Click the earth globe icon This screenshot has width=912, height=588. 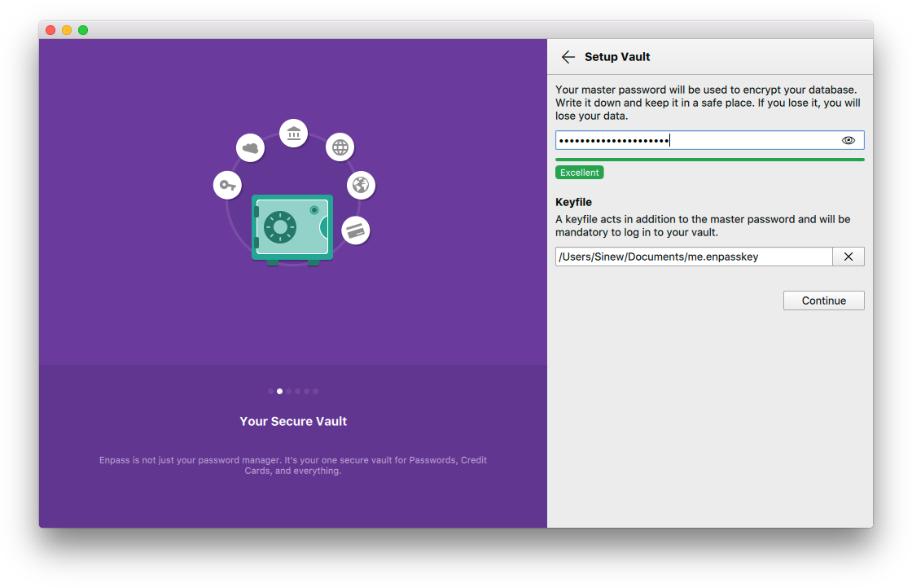click(362, 185)
